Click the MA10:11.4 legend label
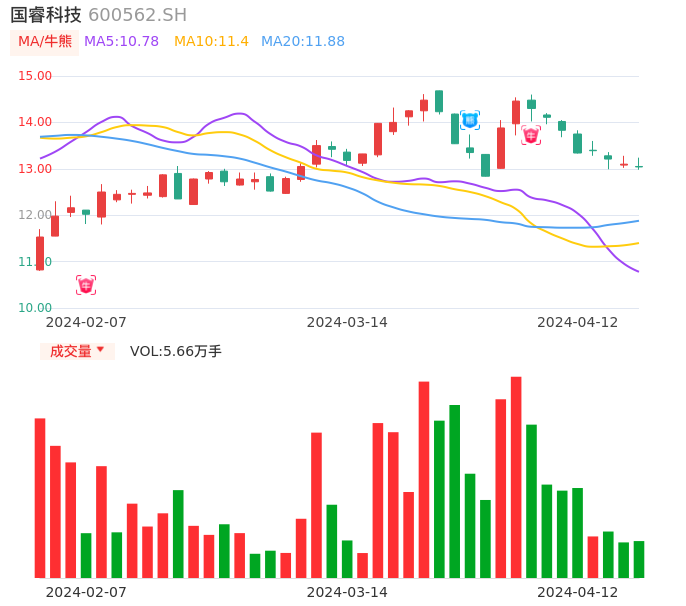686x606 pixels. pos(211,42)
